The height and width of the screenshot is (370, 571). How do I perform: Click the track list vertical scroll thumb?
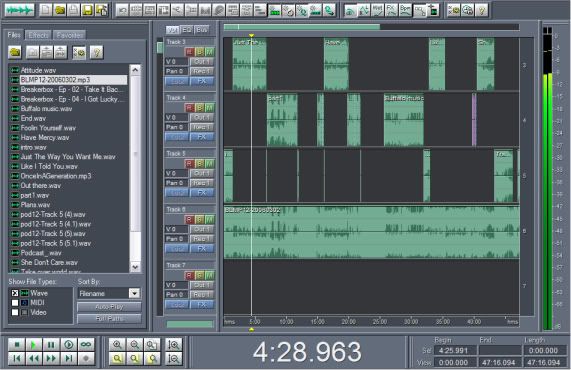(160, 47)
